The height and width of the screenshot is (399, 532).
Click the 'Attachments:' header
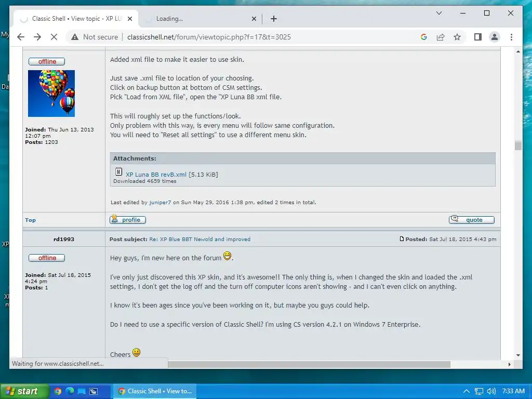point(135,158)
